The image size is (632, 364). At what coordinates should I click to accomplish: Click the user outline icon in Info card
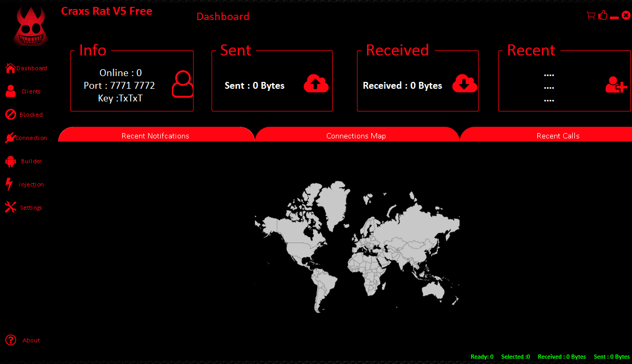coord(182,84)
